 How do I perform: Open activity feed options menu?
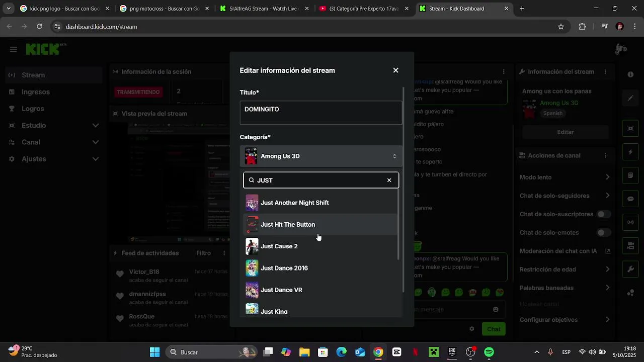tap(224, 253)
